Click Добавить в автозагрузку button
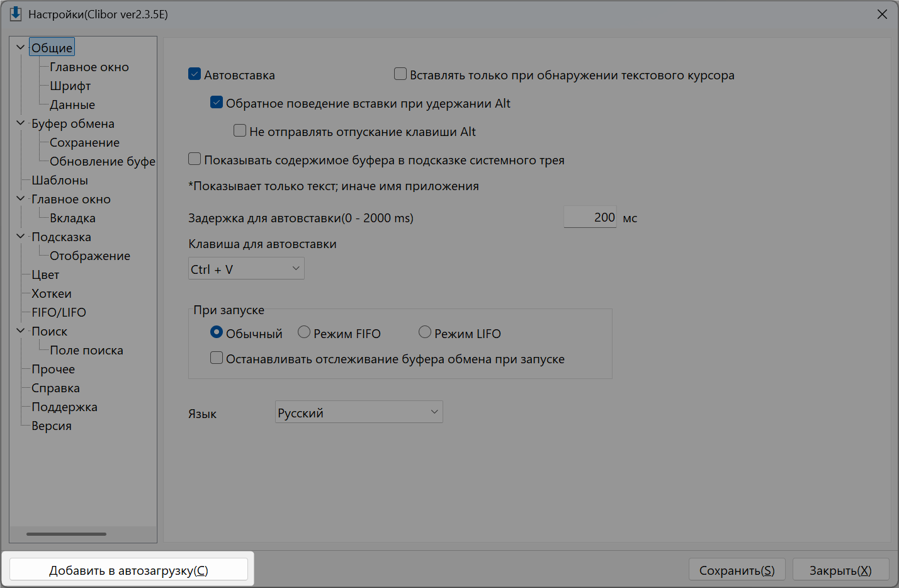 128,570
